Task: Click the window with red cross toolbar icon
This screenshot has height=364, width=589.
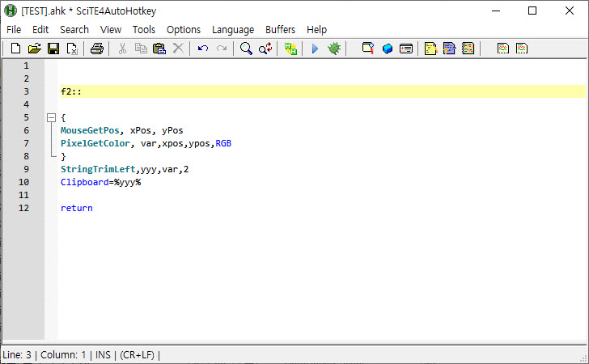Action: tap(406, 49)
